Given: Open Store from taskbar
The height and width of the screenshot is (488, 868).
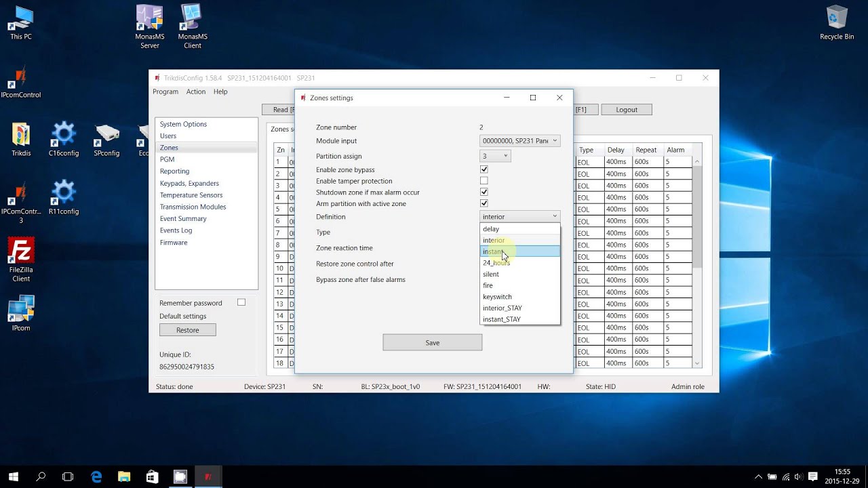Looking at the screenshot, I should click(x=152, y=476).
